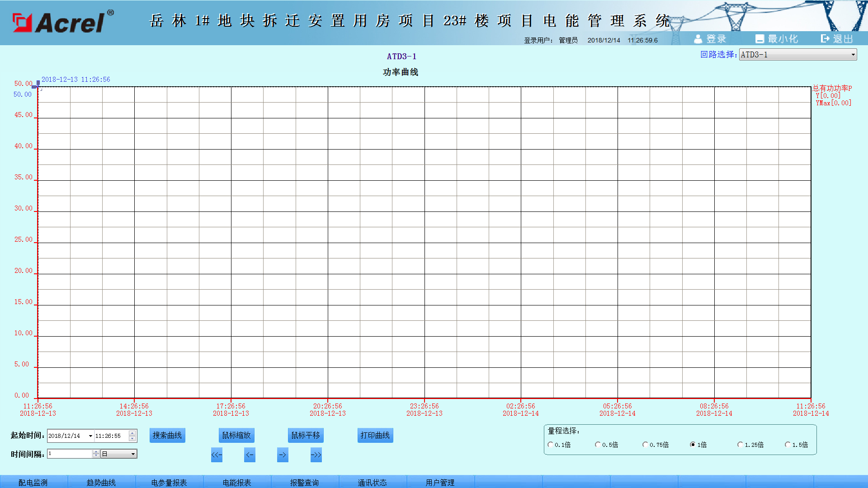This screenshot has width=868, height=488.
Task: Click the 打印曲线 print button
Action: click(375, 436)
